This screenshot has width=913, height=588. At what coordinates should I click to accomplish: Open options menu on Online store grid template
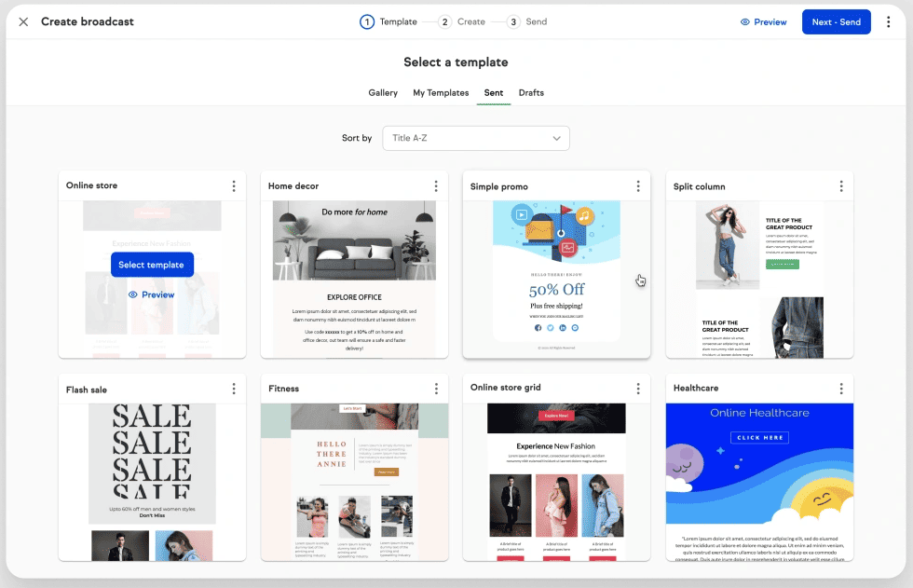[x=638, y=389]
